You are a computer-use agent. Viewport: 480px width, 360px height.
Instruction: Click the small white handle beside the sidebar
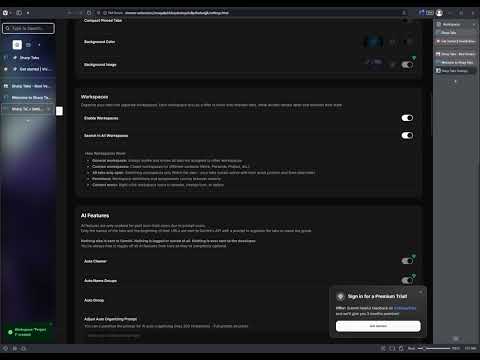point(59,111)
